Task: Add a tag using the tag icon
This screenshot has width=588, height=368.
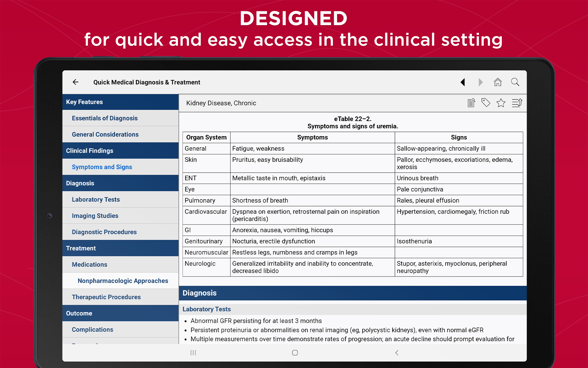Action: (486, 103)
